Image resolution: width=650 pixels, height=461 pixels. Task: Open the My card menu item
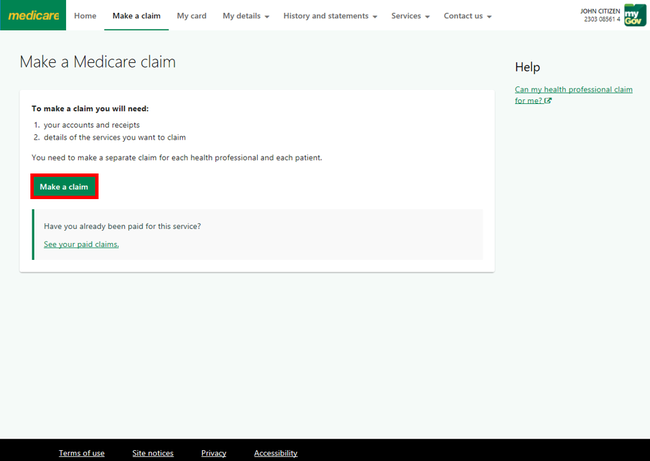[x=192, y=16]
